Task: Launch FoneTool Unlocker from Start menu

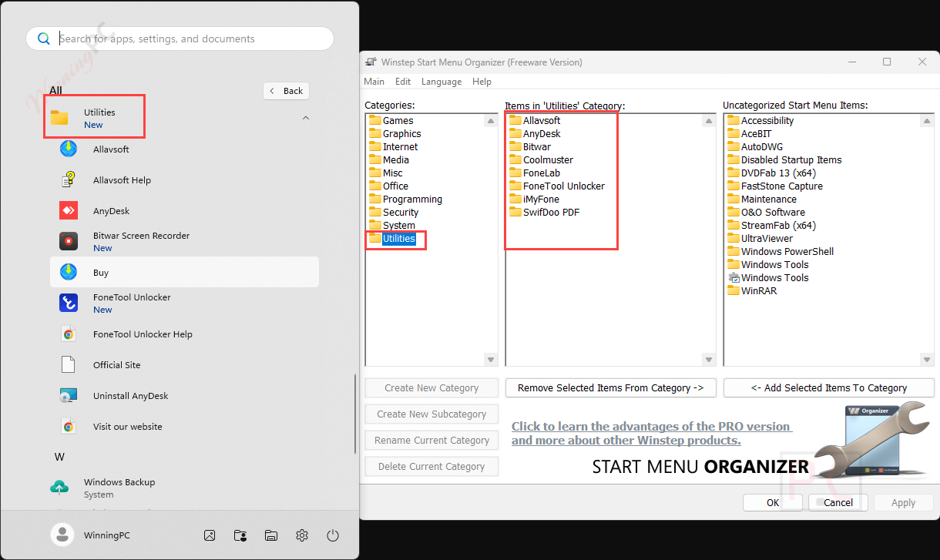Action: pyautogui.click(x=184, y=303)
